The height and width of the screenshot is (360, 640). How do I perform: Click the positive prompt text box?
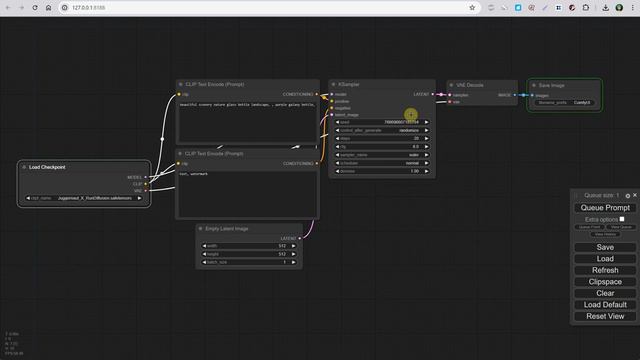click(x=247, y=122)
